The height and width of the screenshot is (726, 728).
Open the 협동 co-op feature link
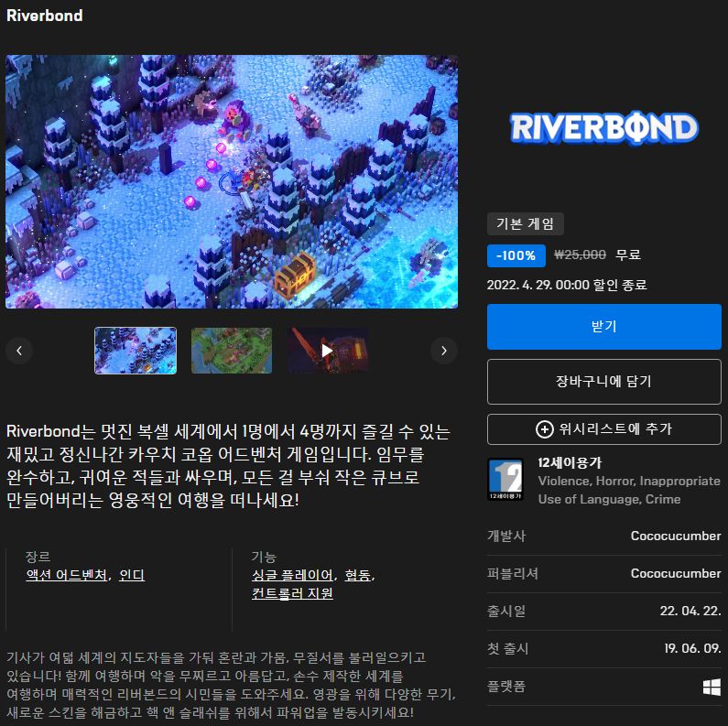pos(357,575)
